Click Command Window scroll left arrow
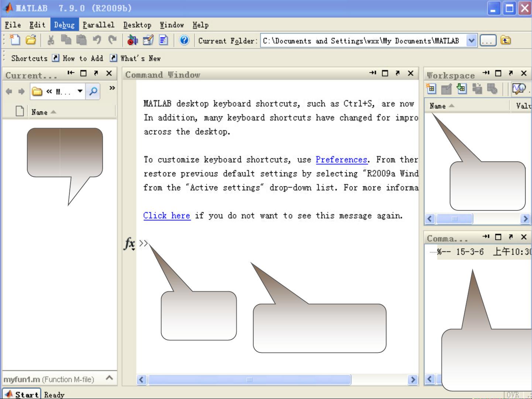Screen dimensions: 532x399 [x=142, y=379]
